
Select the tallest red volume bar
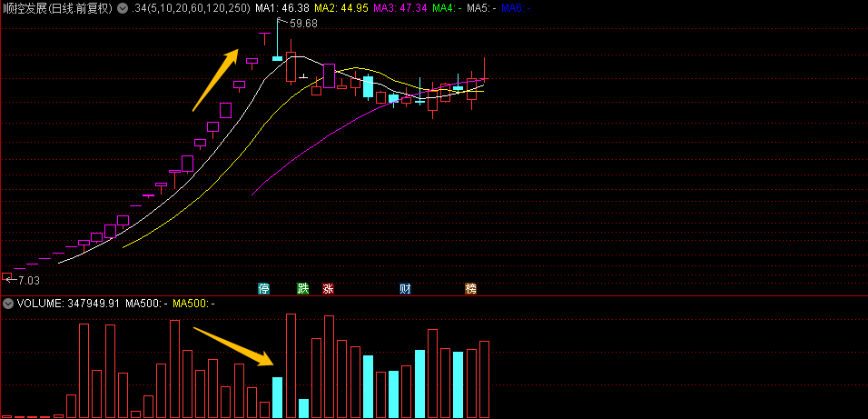point(291,365)
